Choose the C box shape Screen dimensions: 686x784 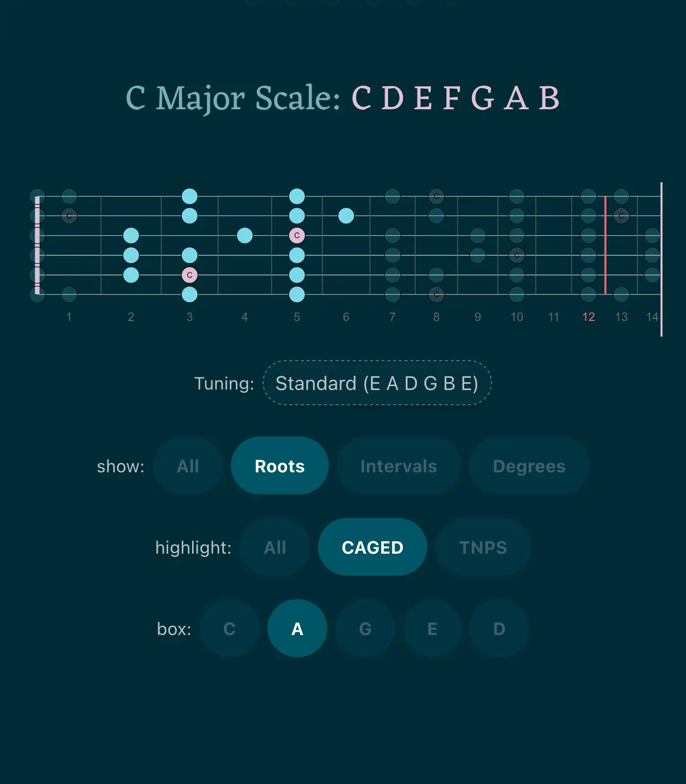[x=229, y=629]
